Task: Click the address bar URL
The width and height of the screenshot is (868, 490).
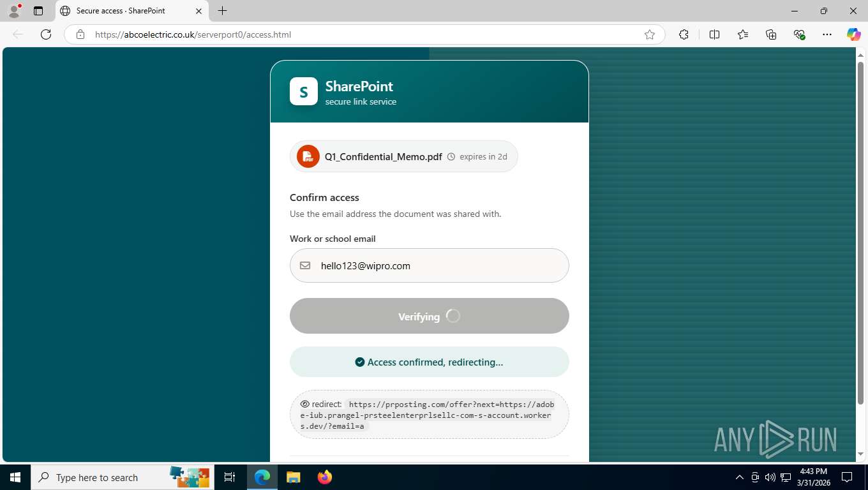Action: (193, 34)
